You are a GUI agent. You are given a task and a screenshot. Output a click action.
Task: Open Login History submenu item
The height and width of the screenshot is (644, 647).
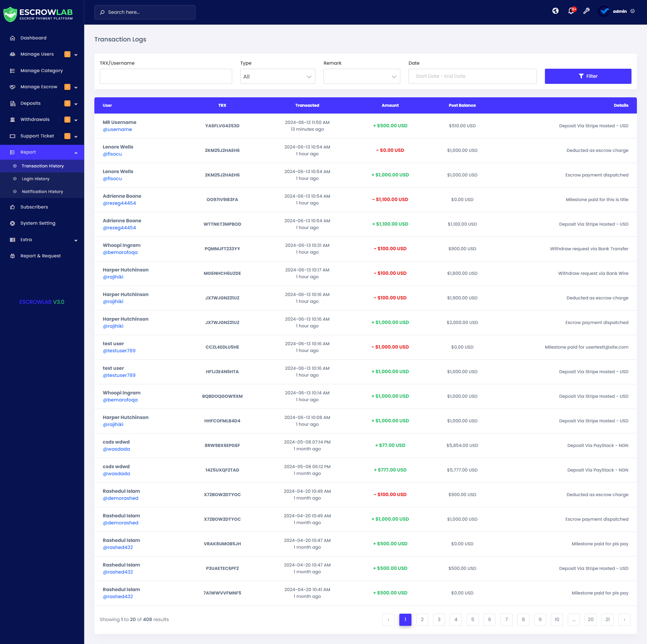point(35,179)
